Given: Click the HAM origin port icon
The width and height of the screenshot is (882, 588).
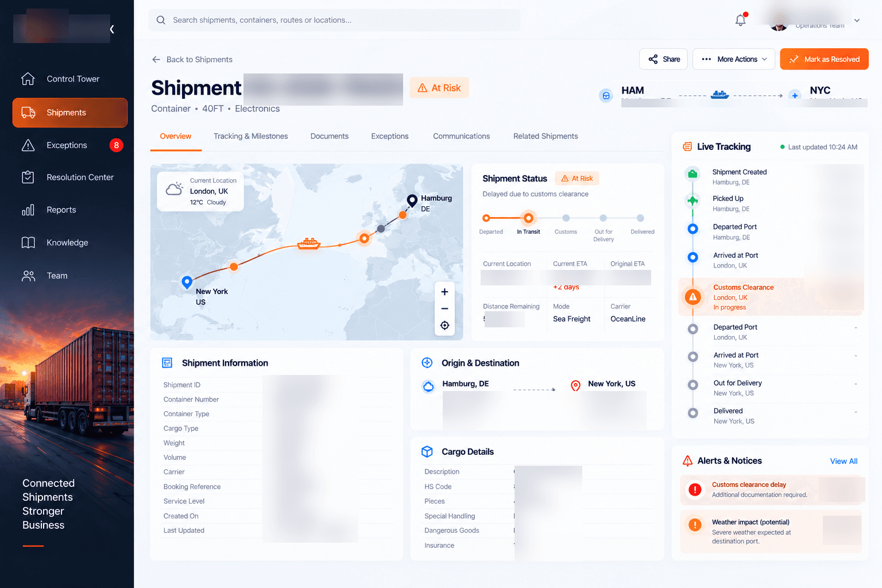Looking at the screenshot, I should click(606, 96).
